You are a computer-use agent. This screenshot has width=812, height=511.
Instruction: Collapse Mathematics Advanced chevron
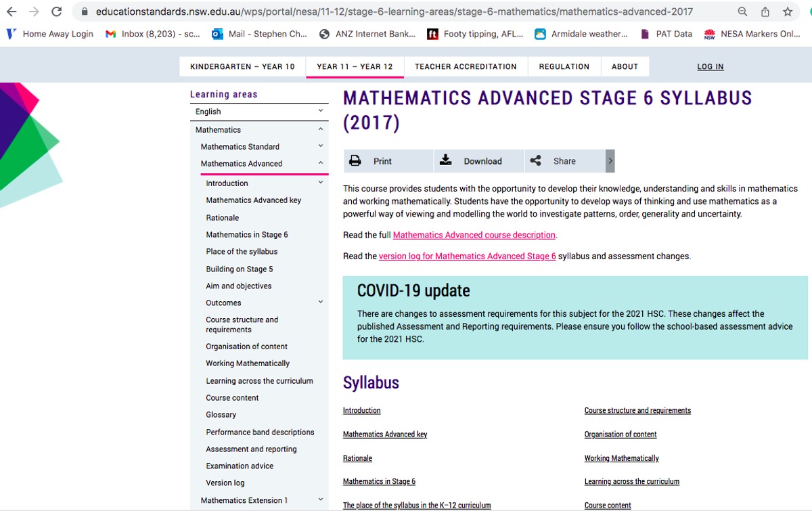tap(321, 163)
